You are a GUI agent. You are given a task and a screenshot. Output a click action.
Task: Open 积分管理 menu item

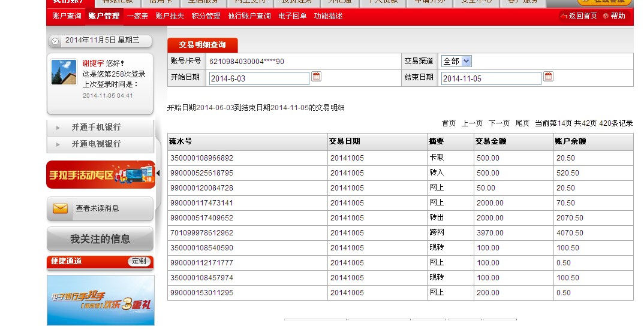click(x=206, y=16)
